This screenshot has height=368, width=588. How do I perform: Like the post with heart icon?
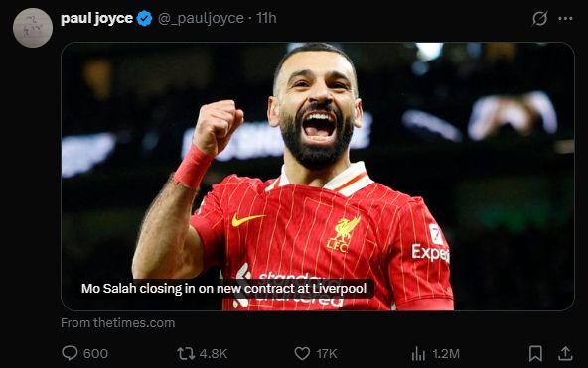pyautogui.click(x=302, y=353)
